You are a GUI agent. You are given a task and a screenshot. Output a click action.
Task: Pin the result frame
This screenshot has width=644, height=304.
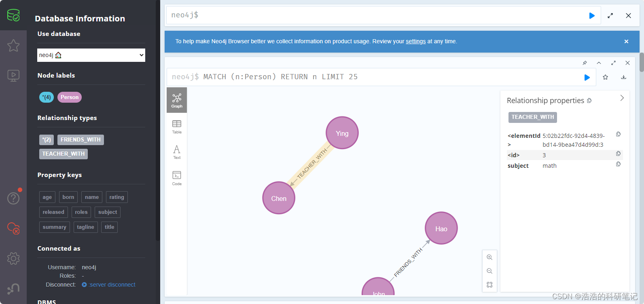pyautogui.click(x=585, y=63)
